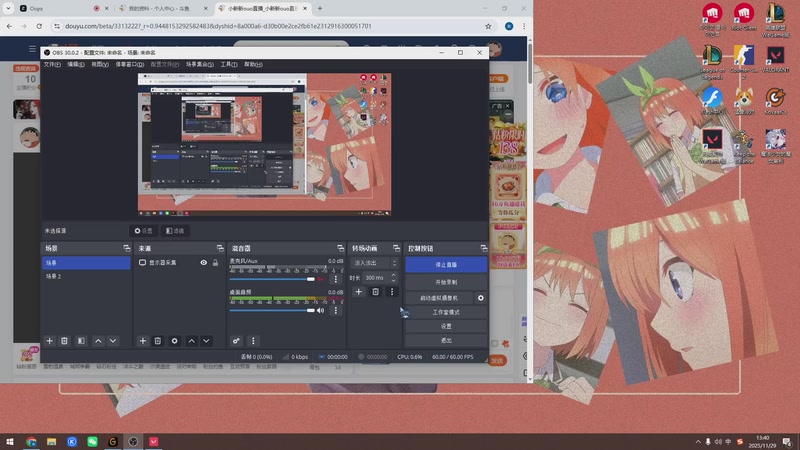Open Chrome tab search dropdown arrow

click(x=8, y=8)
